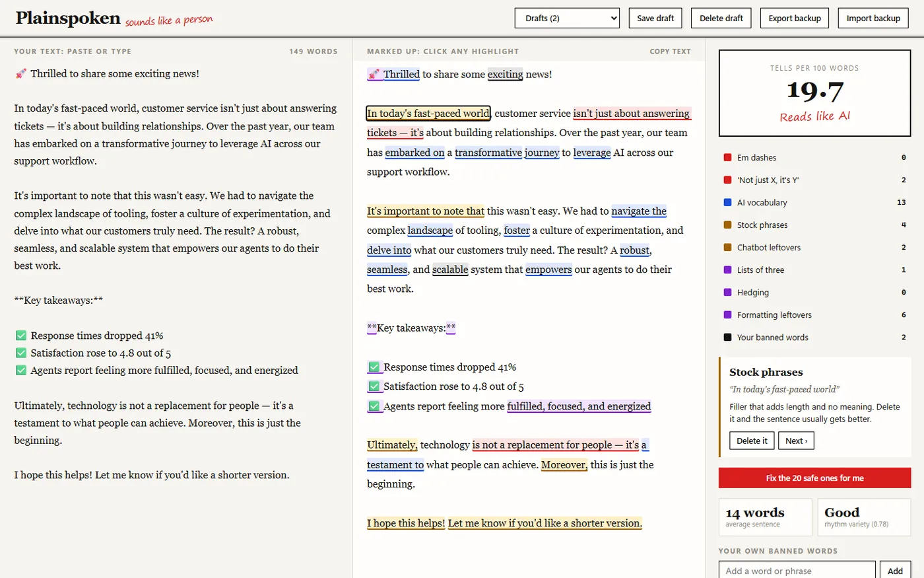This screenshot has width=924, height=578.
Task: Select the Formatting leftovers category row
Action: click(x=814, y=314)
